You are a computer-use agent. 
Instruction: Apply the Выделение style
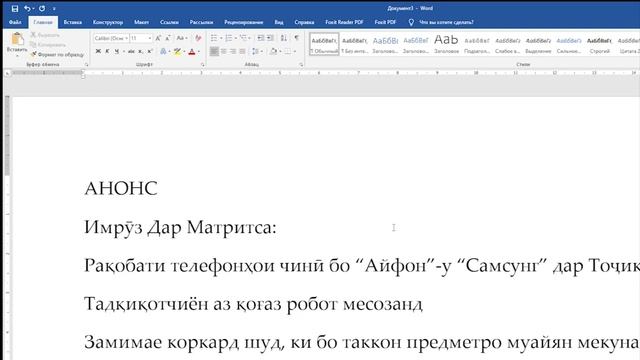coord(538,44)
